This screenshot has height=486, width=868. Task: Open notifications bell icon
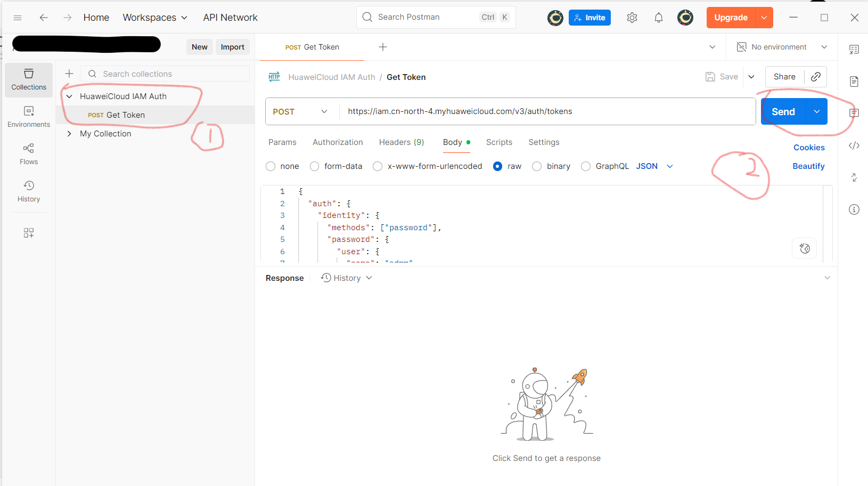click(x=659, y=18)
